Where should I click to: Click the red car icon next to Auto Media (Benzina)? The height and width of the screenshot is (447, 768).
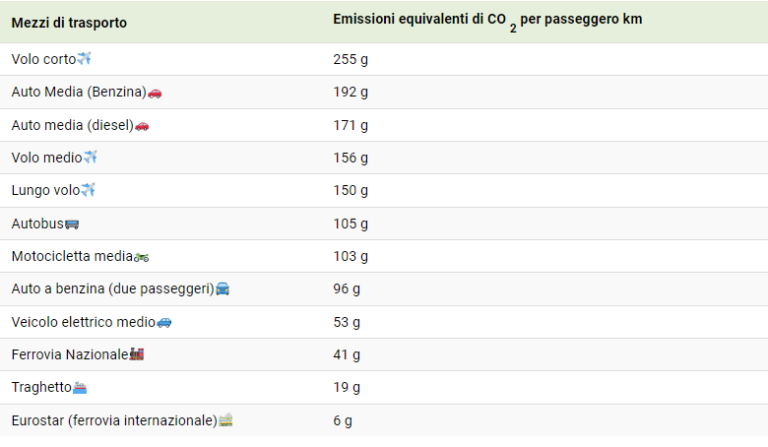click(x=155, y=93)
